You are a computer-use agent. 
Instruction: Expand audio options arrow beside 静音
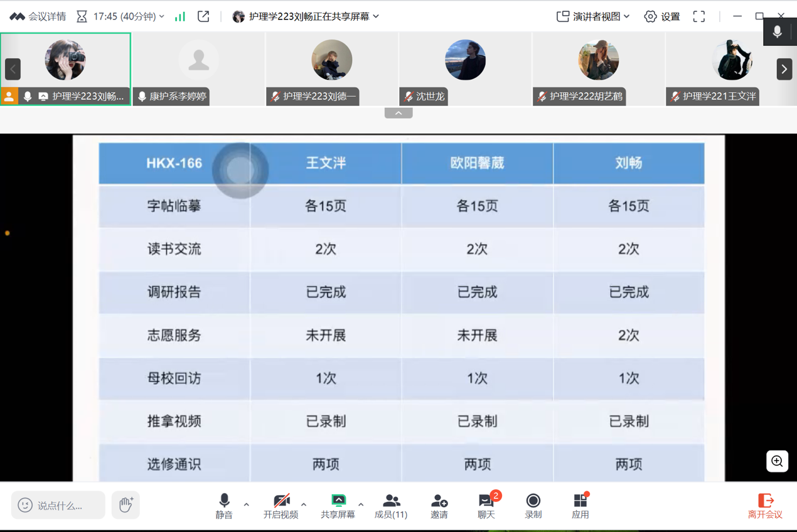(x=246, y=504)
